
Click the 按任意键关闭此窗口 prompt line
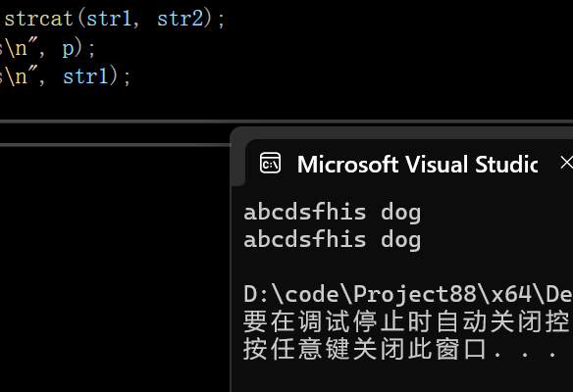[400, 349]
